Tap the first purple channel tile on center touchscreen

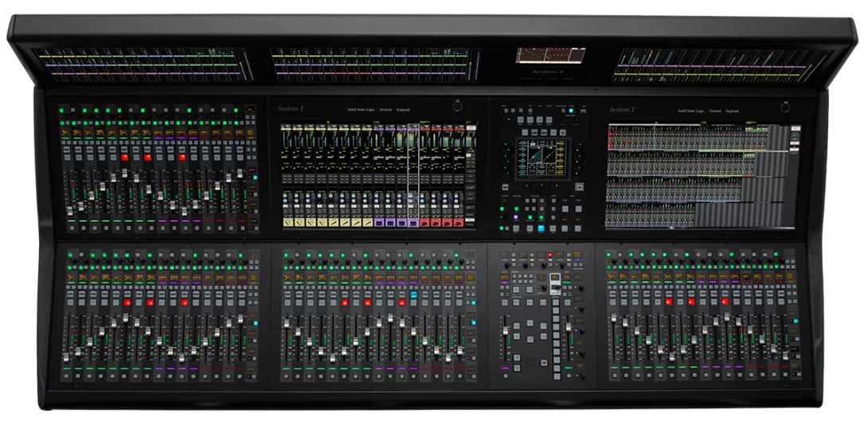click(378, 223)
